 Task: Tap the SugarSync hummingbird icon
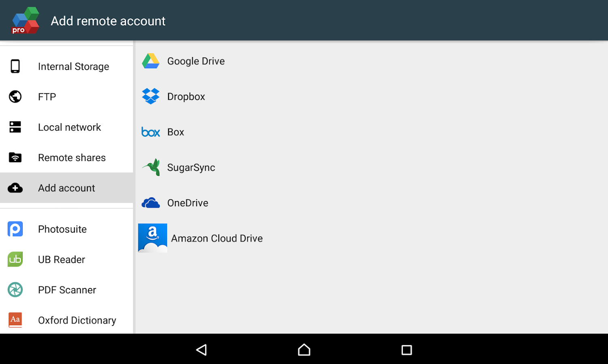point(151,167)
